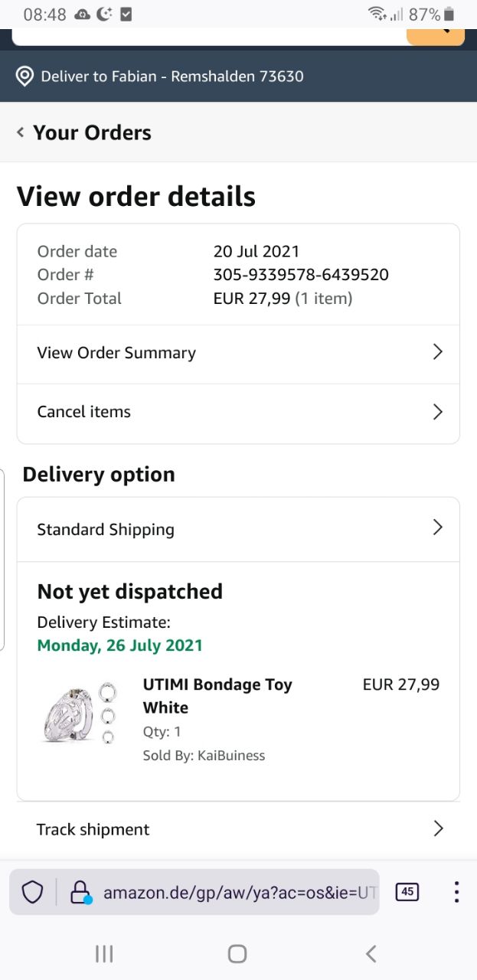Expand View Order Summary chevron
Image resolution: width=477 pixels, height=980 pixels.
(437, 352)
